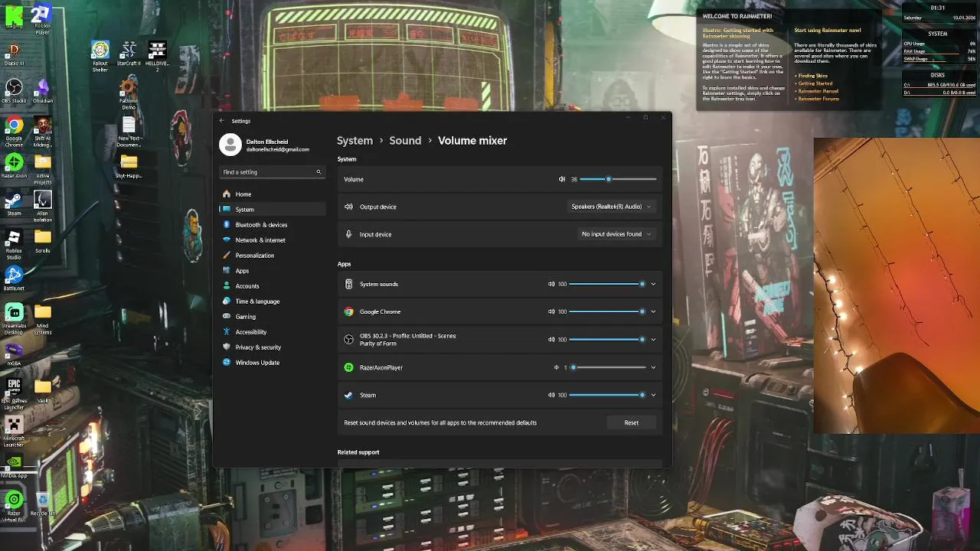The width and height of the screenshot is (980, 551).
Task: Select the HELLDIVERS 2 desktop icon
Action: point(157,57)
